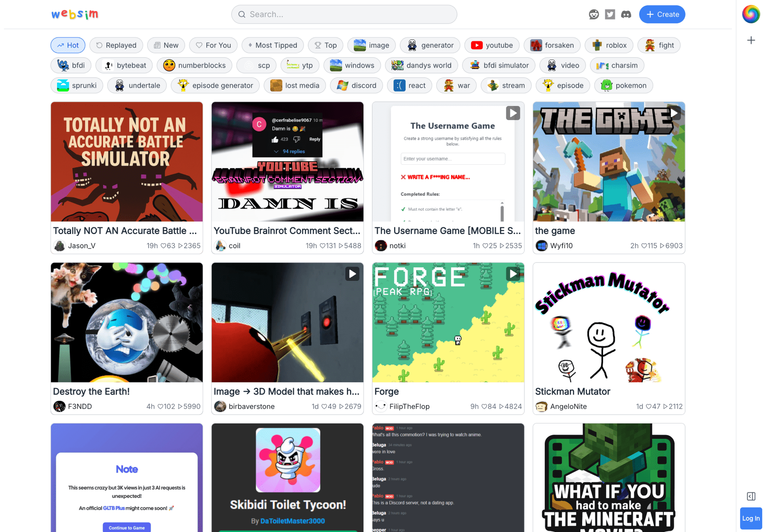Open birbaverstone's user avatar
Viewport: 766px width, 532px height.
220,406
